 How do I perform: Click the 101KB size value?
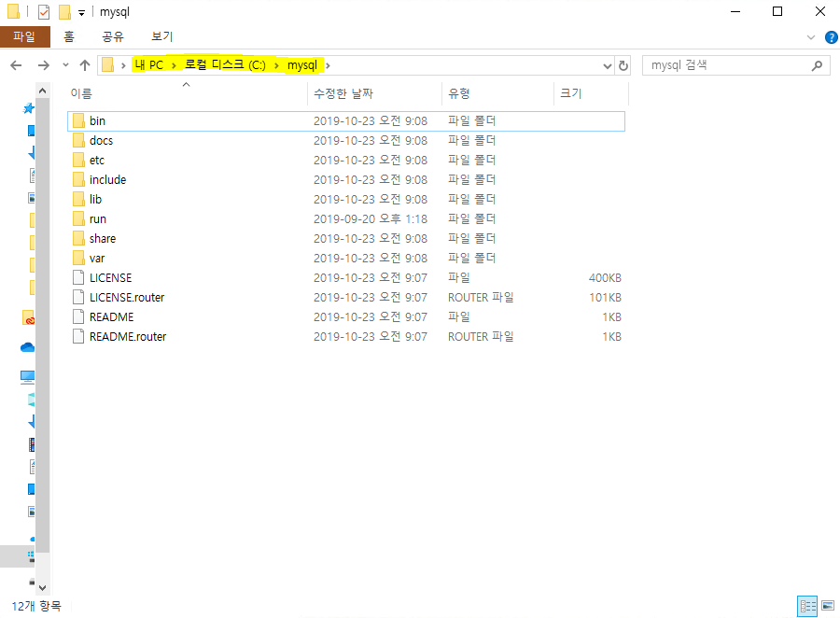pos(606,298)
